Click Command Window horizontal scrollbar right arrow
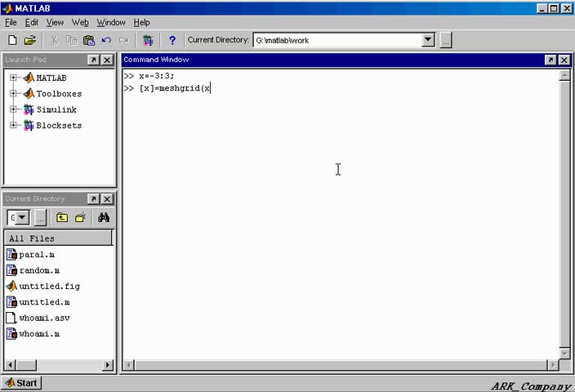This screenshot has width=575, height=392. [x=552, y=365]
